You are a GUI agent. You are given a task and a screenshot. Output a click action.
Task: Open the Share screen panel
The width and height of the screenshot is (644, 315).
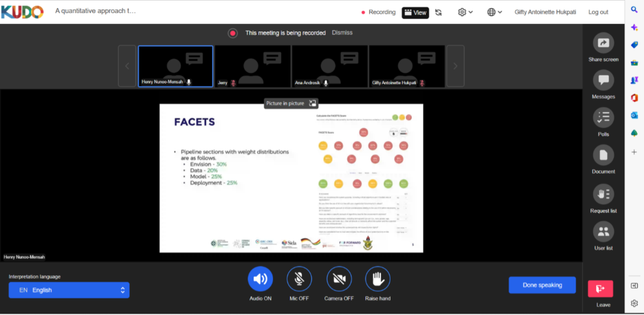[603, 43]
